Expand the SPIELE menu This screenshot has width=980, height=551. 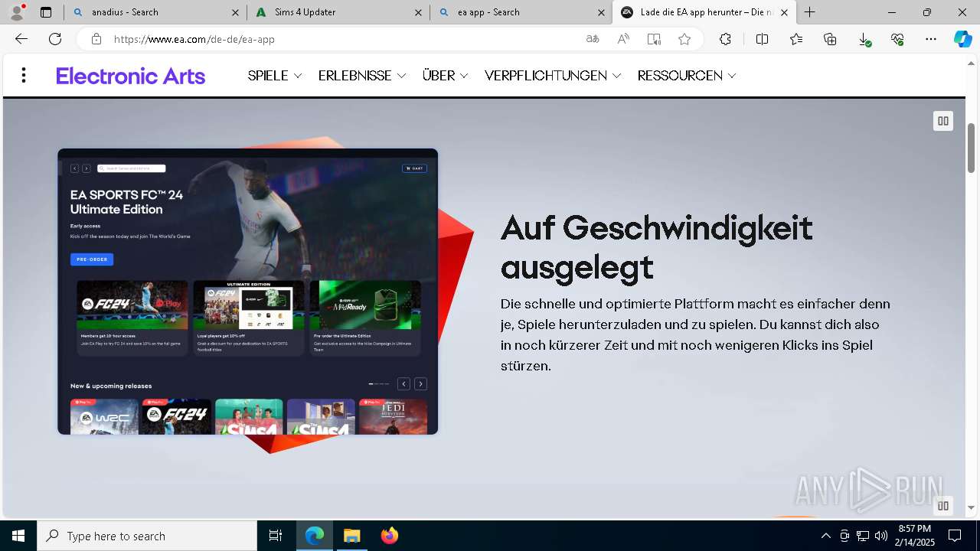[275, 76]
